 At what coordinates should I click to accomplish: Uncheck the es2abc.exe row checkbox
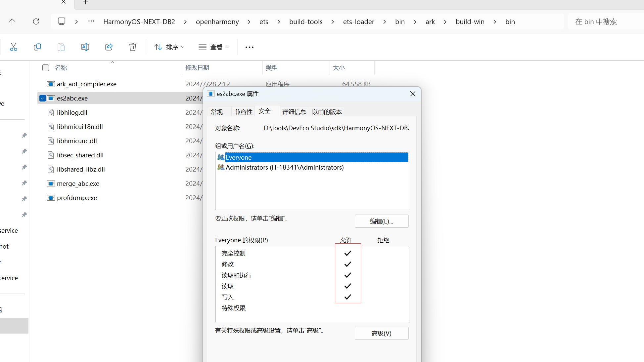pos(43,98)
